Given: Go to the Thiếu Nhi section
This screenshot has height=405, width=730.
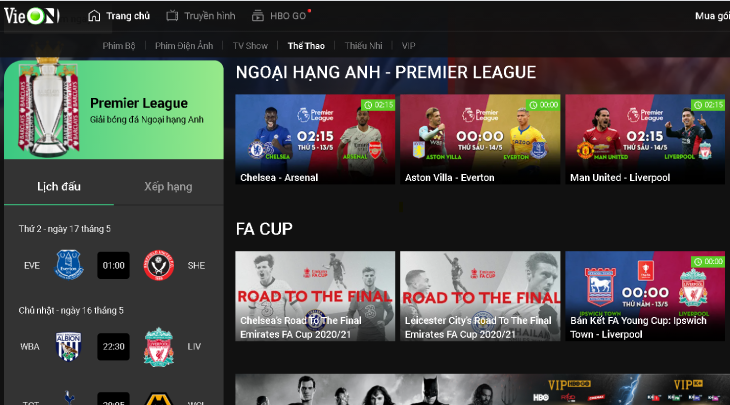Looking at the screenshot, I should click(x=363, y=46).
